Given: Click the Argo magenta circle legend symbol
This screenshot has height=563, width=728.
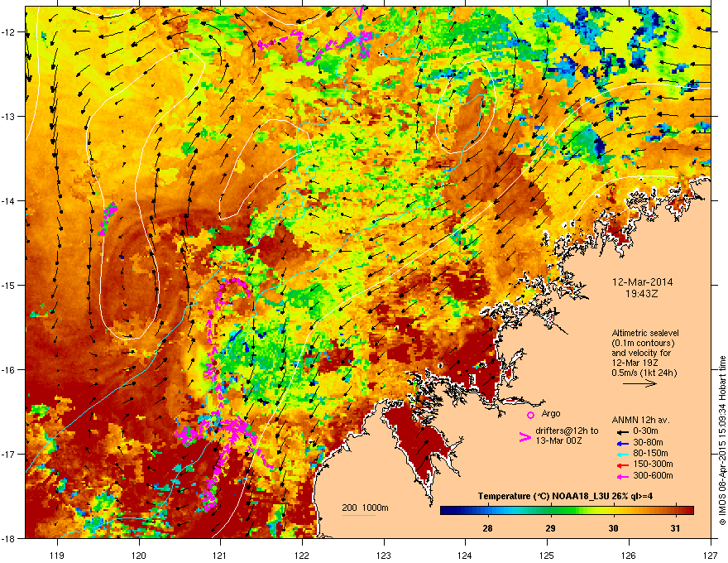Looking at the screenshot, I should [x=530, y=415].
